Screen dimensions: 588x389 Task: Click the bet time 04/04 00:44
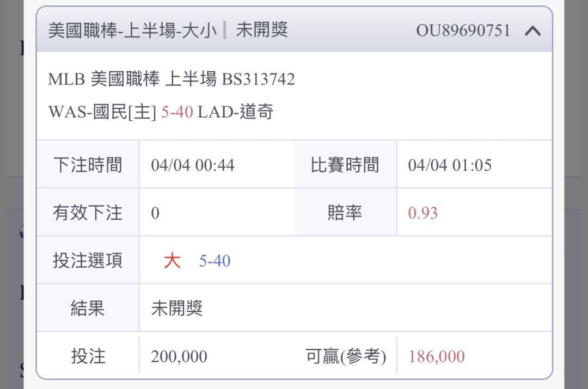[x=193, y=165]
